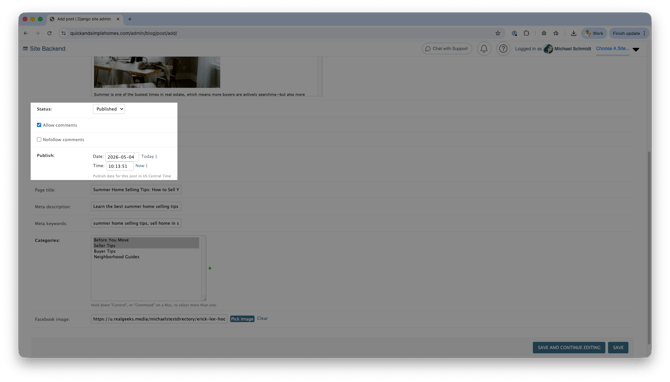Image resolution: width=670 pixels, height=382 pixels.
Task: Open browser menu three-dots icon
Action: point(645,33)
